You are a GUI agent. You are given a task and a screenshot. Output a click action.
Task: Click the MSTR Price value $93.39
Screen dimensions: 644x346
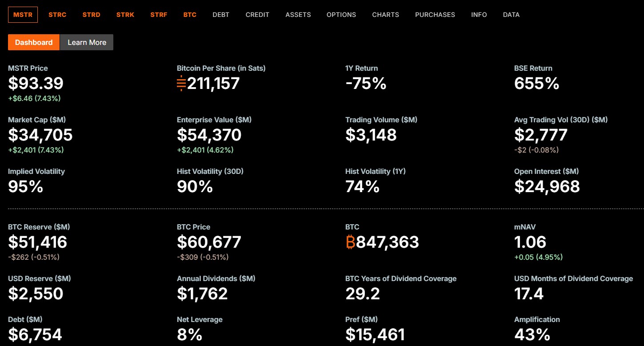coord(36,84)
